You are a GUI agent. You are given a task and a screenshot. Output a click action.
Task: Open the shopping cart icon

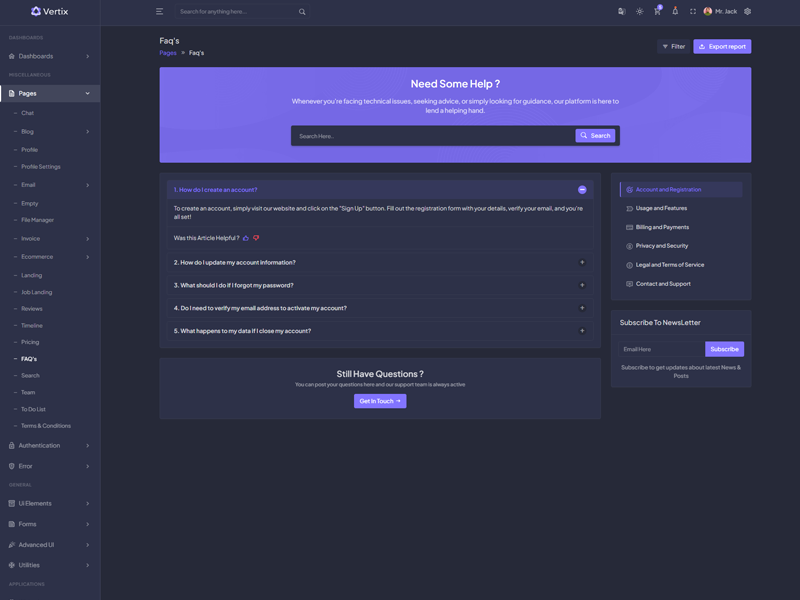tap(657, 12)
